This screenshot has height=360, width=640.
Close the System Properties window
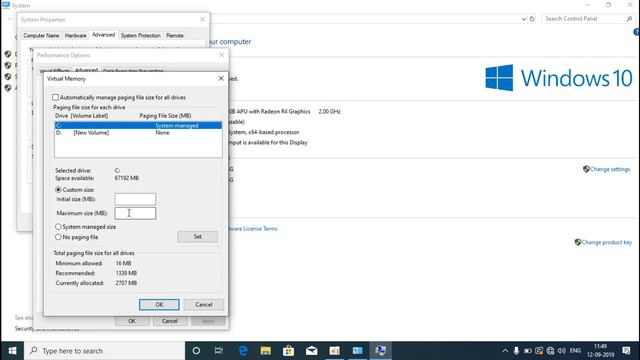coord(202,19)
